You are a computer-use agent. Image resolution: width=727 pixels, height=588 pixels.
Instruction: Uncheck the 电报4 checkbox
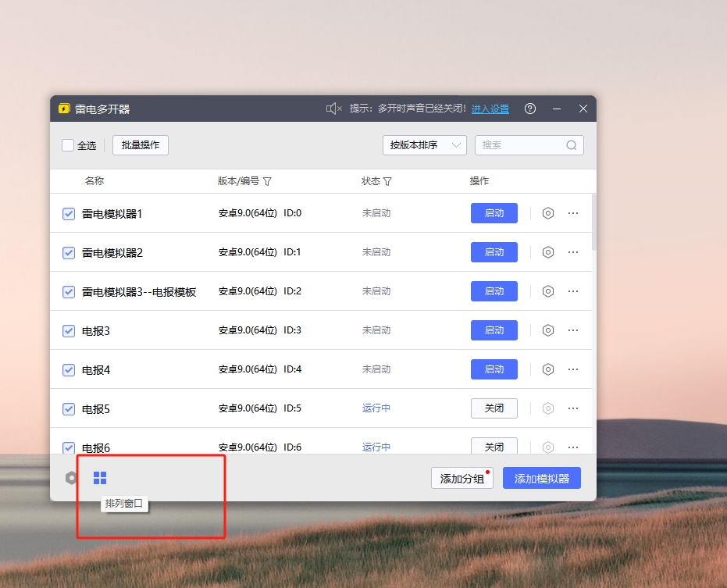(x=68, y=369)
